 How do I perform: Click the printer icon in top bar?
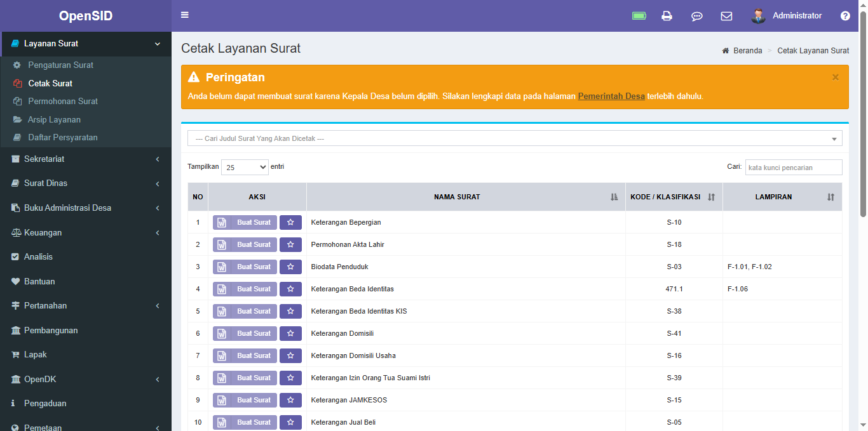[667, 16]
